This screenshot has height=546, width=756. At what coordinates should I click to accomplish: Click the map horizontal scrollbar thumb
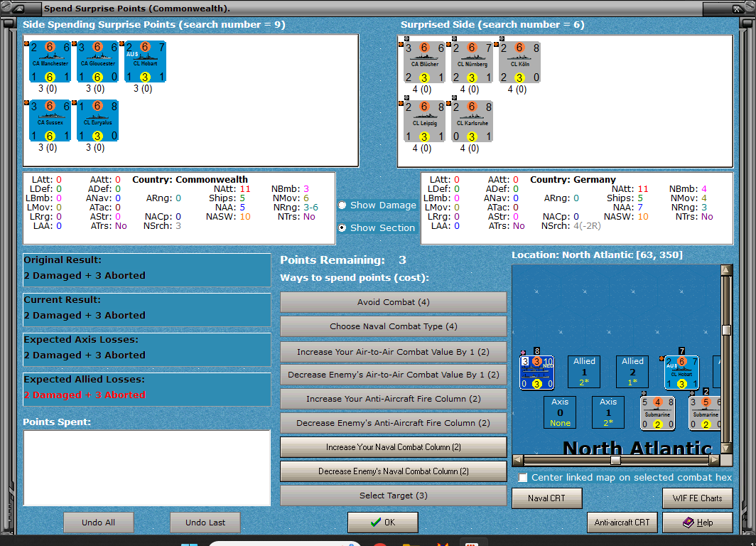[615, 460]
